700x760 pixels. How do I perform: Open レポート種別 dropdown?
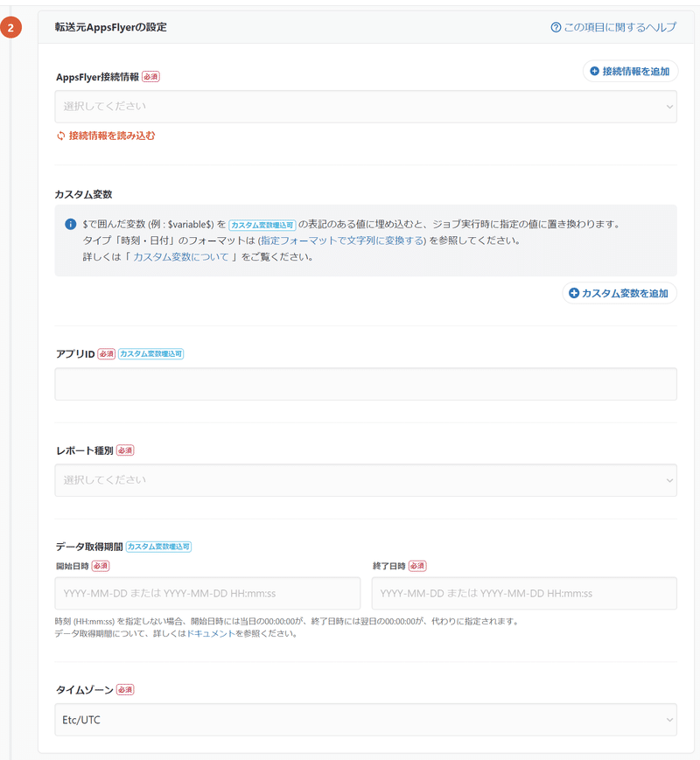coord(366,480)
